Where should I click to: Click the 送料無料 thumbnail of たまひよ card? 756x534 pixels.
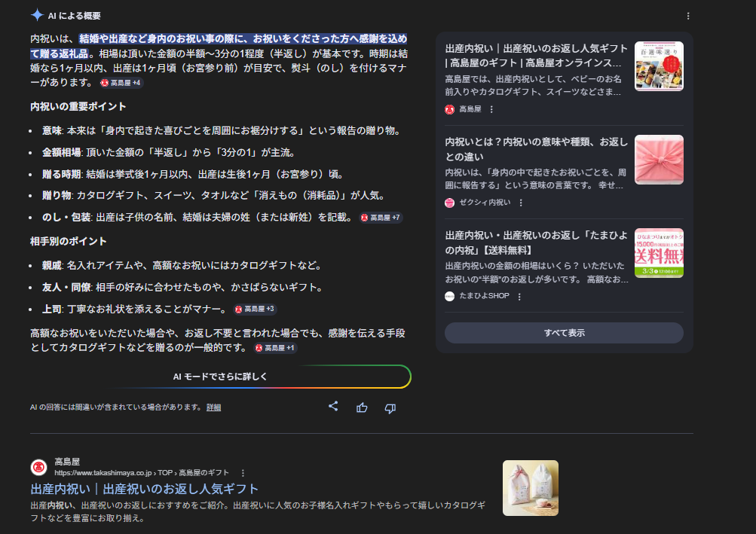[x=659, y=253]
